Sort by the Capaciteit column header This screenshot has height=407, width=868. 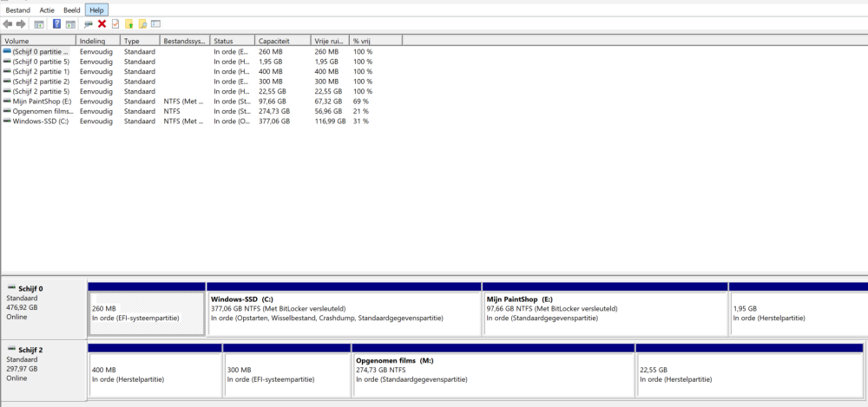[x=283, y=41]
